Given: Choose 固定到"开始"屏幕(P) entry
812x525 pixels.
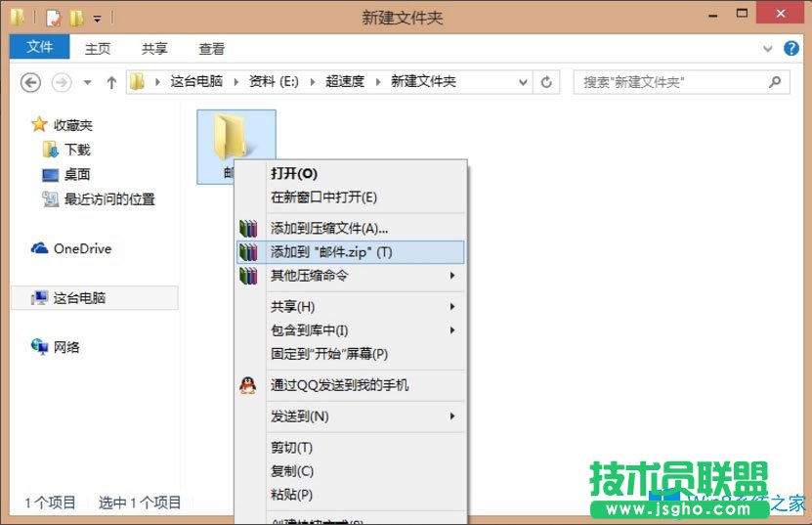Looking at the screenshot, I should click(x=351, y=354).
